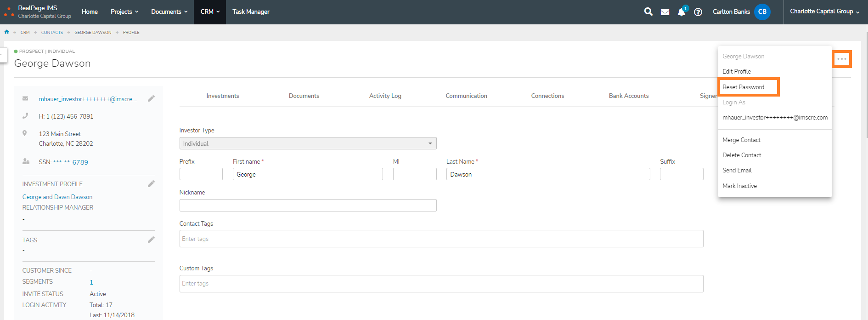Viewport: 868px width, 320px height.
Task: Click the masked SSN link
Action: click(x=70, y=162)
